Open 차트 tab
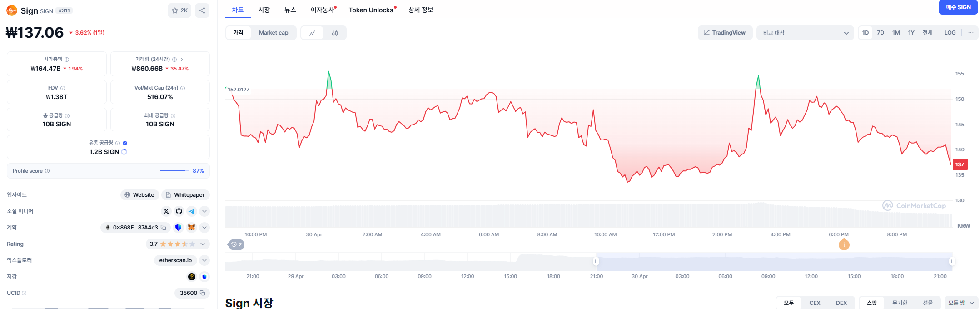The height and width of the screenshot is (309, 980). pos(238,10)
